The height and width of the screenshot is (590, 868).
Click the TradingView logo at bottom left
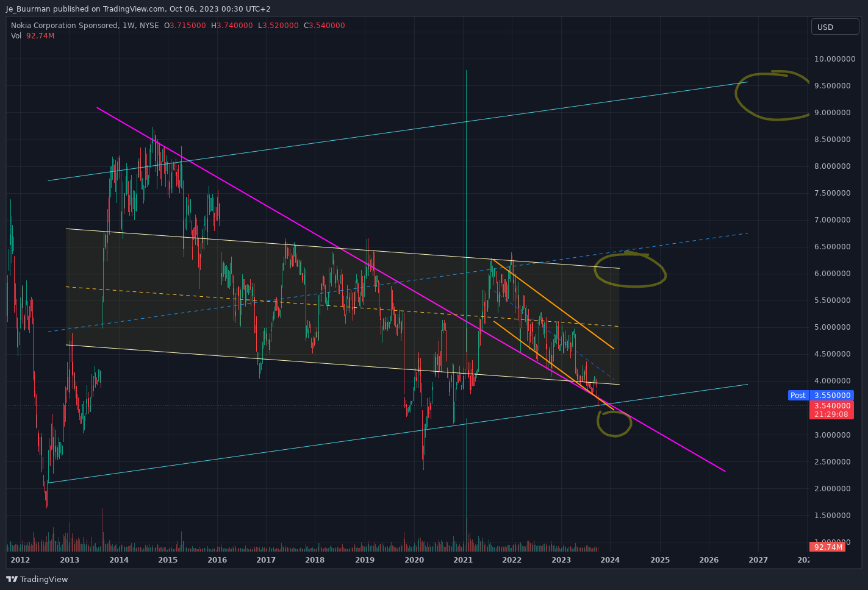click(x=37, y=579)
